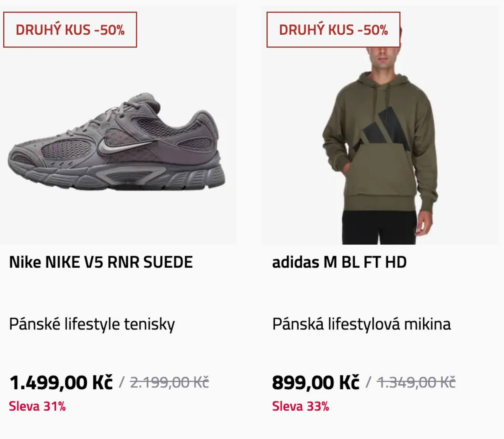Click the left 'DRUHÝ KUS -50%' badge

pos(70,30)
